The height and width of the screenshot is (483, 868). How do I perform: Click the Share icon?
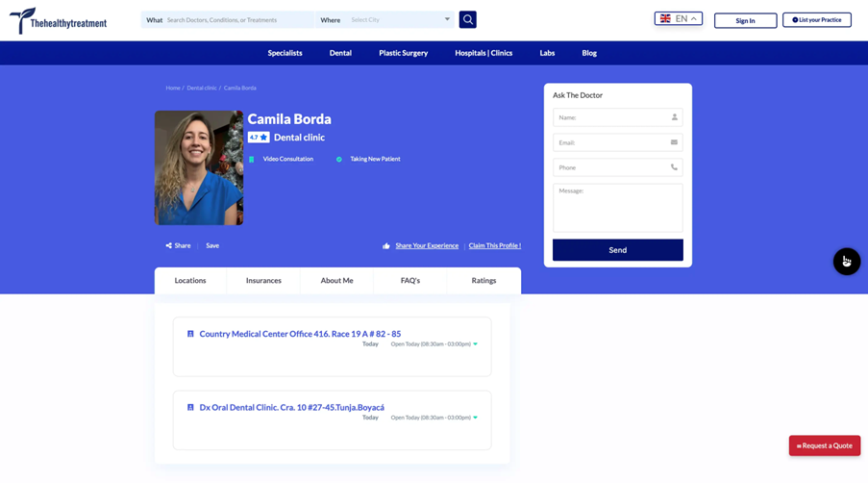[x=169, y=245]
